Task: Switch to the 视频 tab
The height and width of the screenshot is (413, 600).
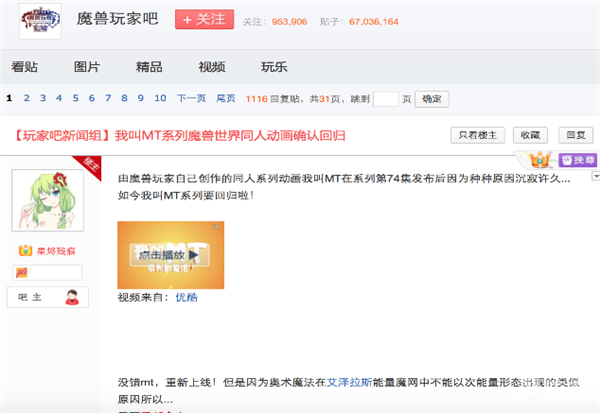Action: tap(212, 67)
